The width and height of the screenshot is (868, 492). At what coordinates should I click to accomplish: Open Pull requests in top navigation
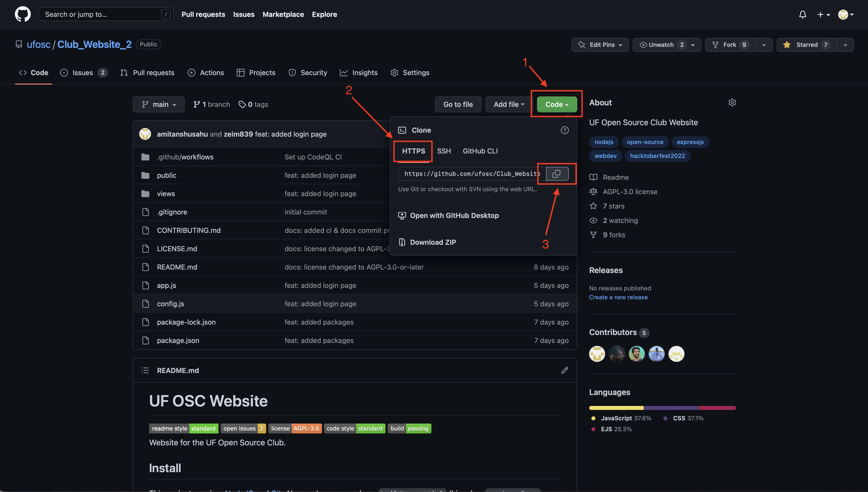[203, 14]
